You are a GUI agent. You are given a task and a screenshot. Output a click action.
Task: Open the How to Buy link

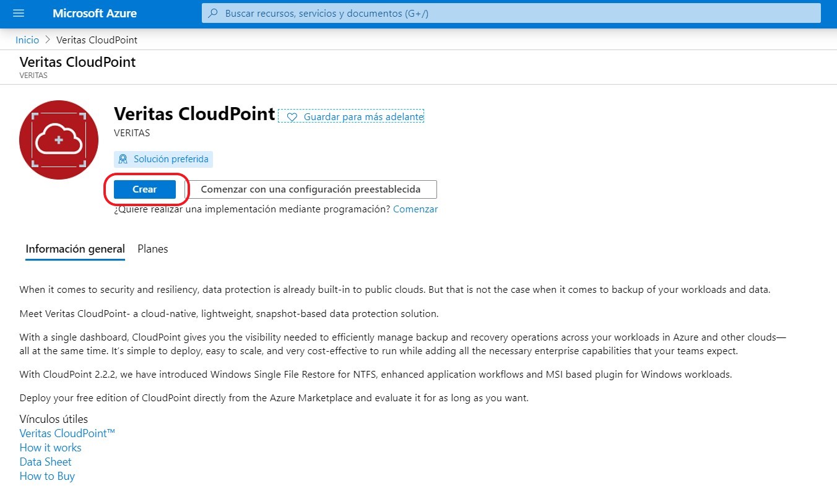coord(47,476)
